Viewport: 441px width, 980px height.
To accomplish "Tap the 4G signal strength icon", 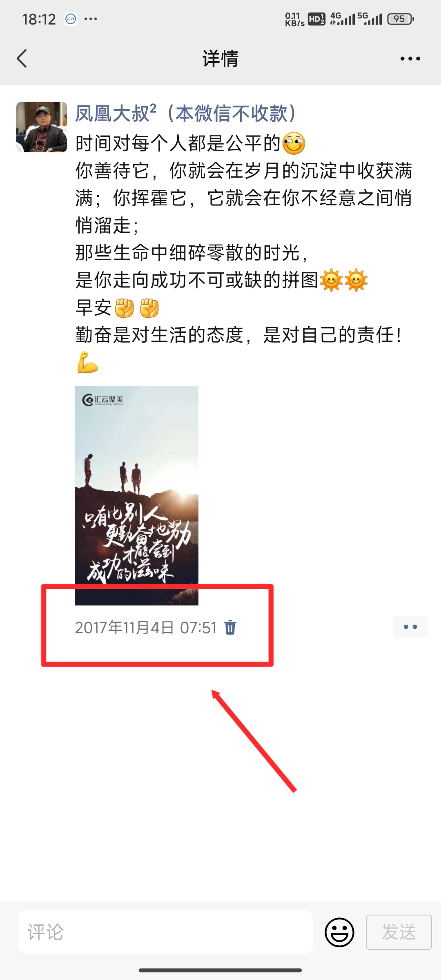I will [342, 19].
